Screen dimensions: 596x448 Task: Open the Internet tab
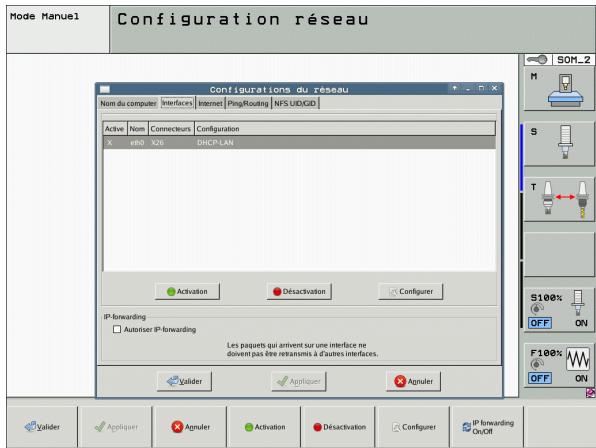click(210, 103)
